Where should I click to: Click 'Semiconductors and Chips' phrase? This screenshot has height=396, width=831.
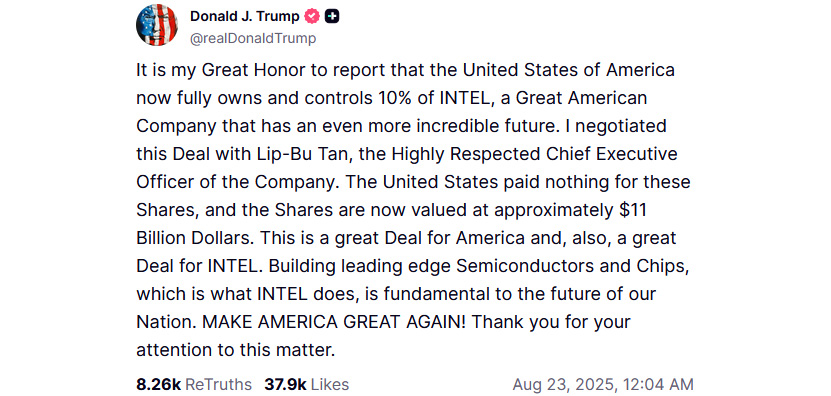[x=572, y=266]
